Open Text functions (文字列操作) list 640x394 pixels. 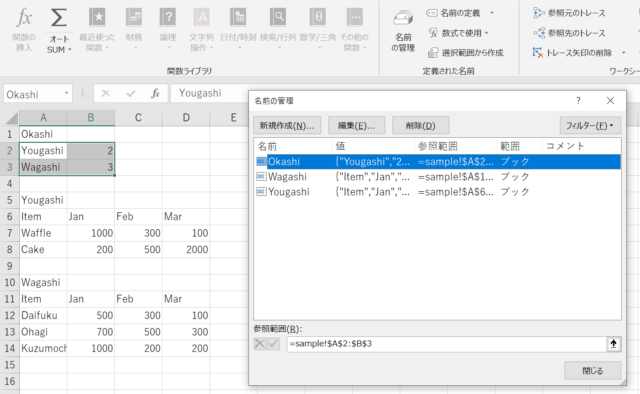click(201, 30)
